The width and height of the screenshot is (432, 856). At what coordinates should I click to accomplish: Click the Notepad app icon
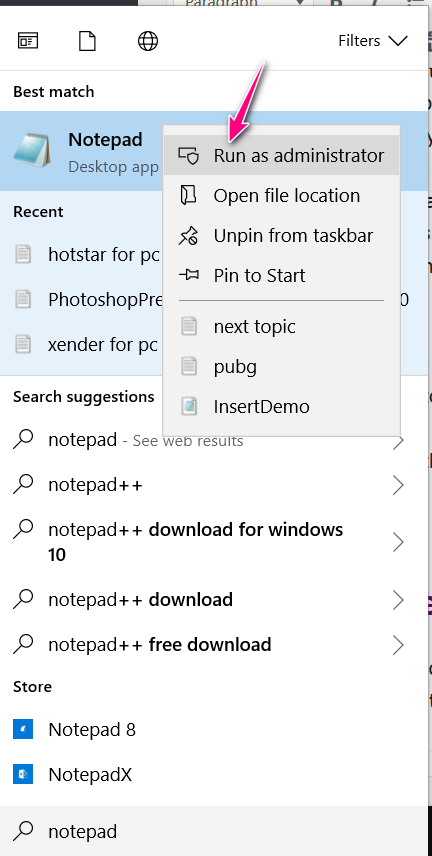click(x=32, y=150)
